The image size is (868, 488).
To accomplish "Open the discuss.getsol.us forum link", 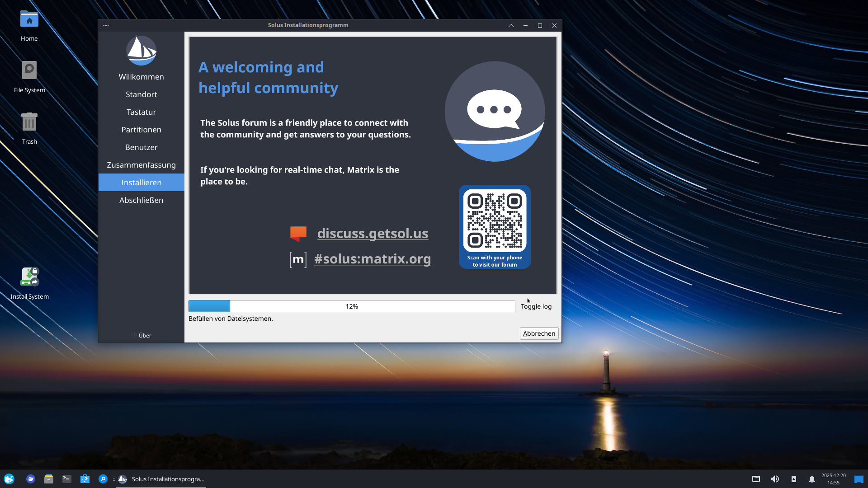I will pos(373,233).
